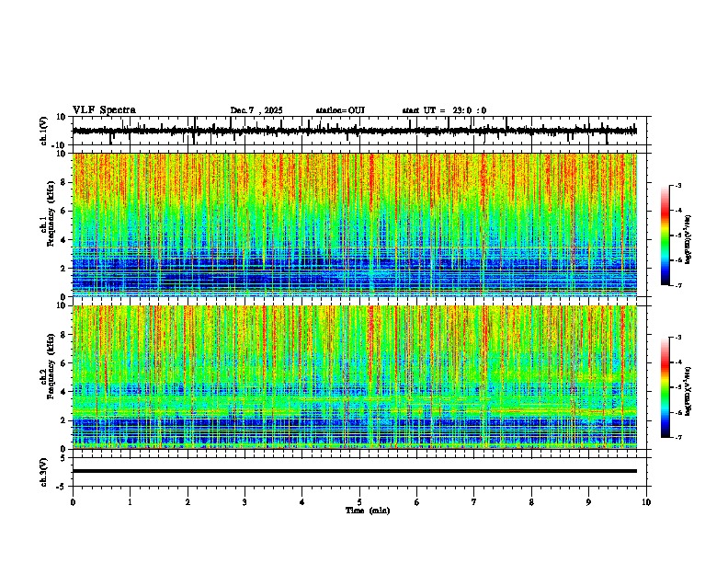Click the ch.3 flat black voltage trace
Image resolution: width=728 pixels, height=563 pixels.
[x=354, y=471]
